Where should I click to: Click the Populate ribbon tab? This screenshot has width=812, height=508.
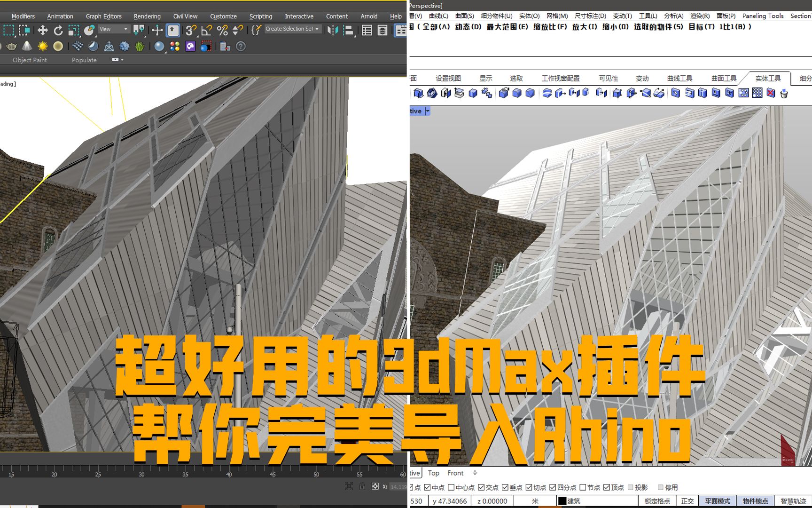84,60
